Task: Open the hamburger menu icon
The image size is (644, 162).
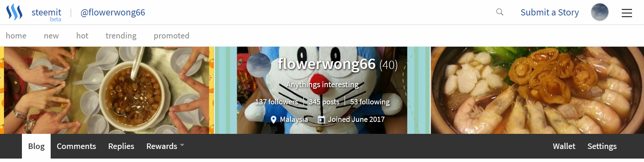Action: (x=627, y=13)
